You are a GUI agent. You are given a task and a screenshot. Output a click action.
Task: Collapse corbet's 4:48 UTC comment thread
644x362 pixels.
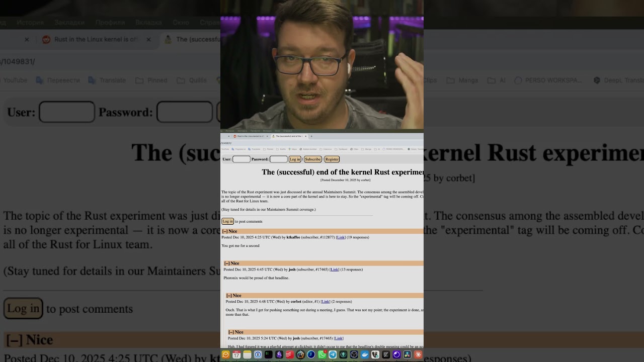(x=229, y=296)
